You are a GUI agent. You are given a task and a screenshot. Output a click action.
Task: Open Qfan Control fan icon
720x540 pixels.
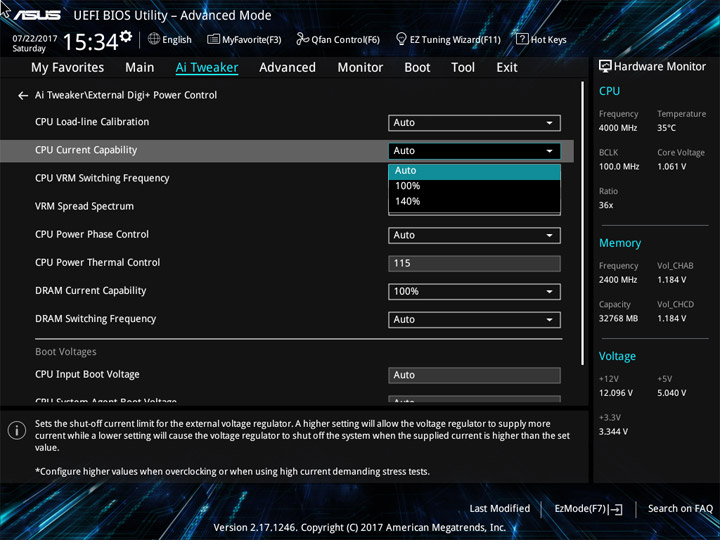click(x=302, y=39)
